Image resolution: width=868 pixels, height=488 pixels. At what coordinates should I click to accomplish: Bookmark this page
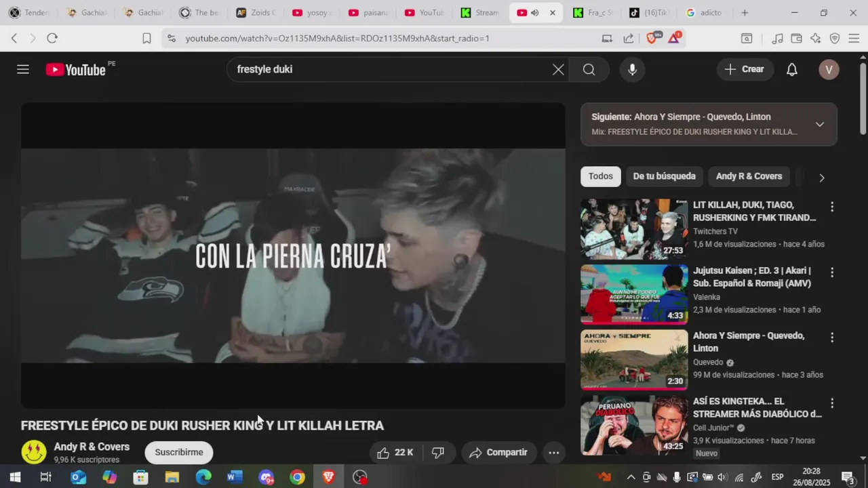pos(146,38)
